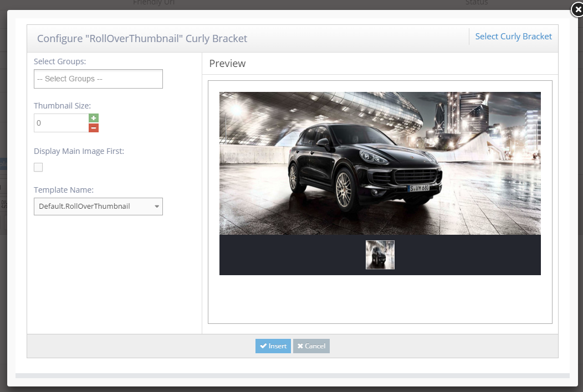The image size is (583, 392).
Task: Cancel the RollOverThumbnail configuration
Action: [311, 345]
